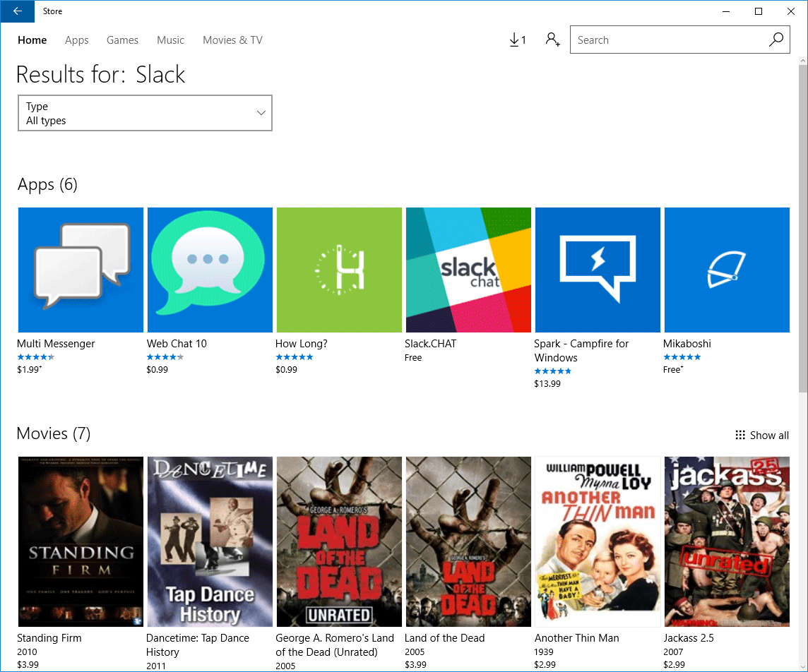
Task: Open the 2005 Land of the Dead poster
Action: click(x=468, y=541)
